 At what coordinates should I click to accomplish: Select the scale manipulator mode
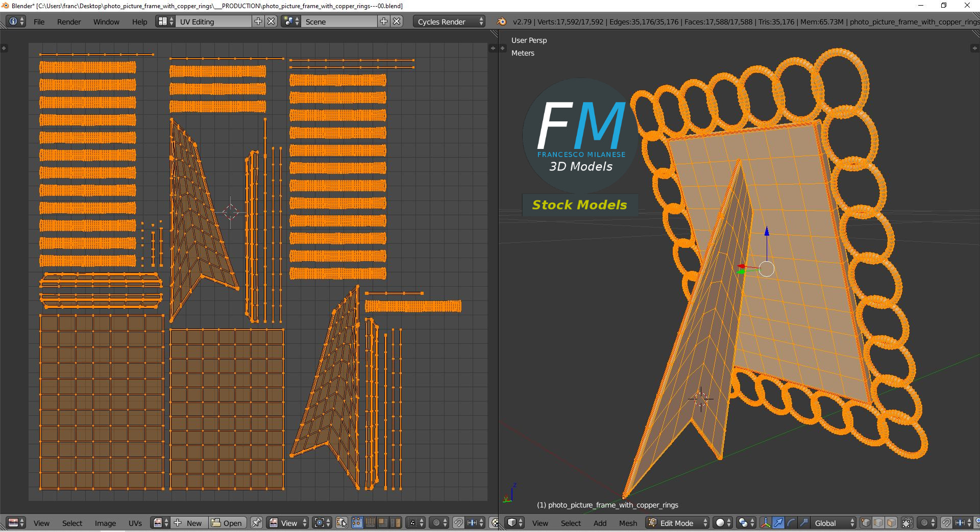click(x=804, y=523)
